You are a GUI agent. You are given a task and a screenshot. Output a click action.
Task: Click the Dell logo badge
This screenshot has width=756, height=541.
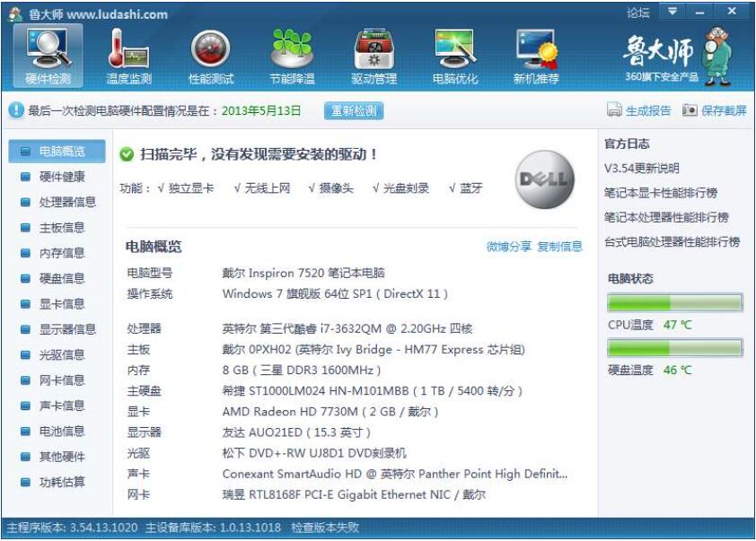(x=542, y=179)
